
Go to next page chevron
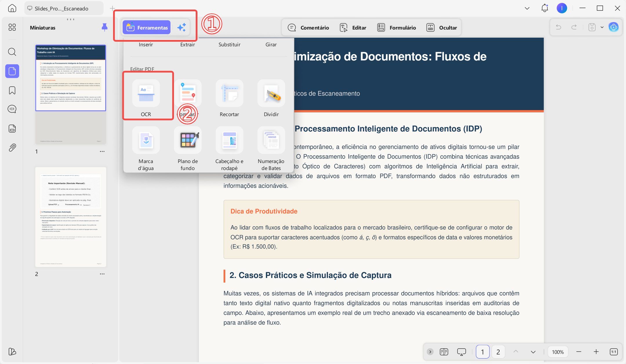tap(533, 352)
